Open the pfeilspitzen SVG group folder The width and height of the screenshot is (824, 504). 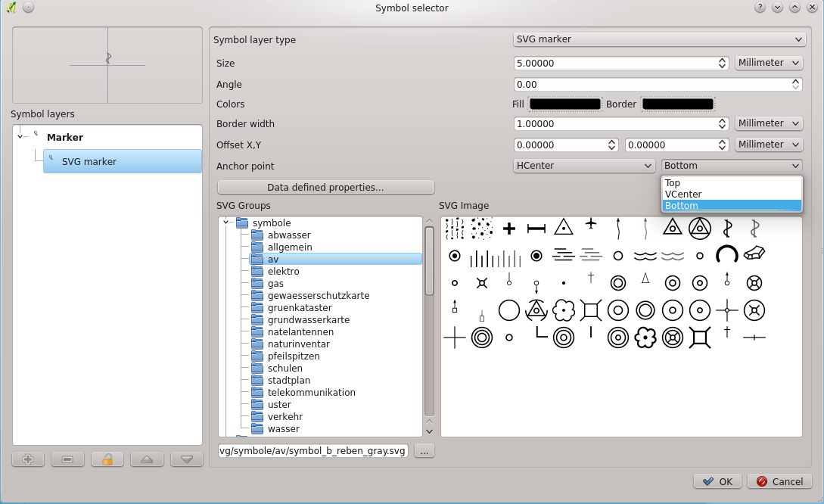pos(294,356)
